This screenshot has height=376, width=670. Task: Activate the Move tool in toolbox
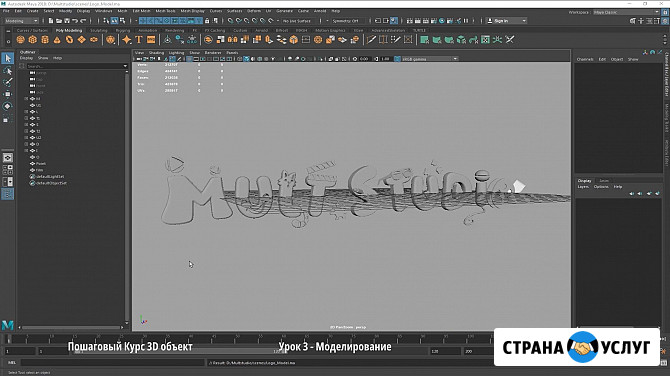click(8, 94)
